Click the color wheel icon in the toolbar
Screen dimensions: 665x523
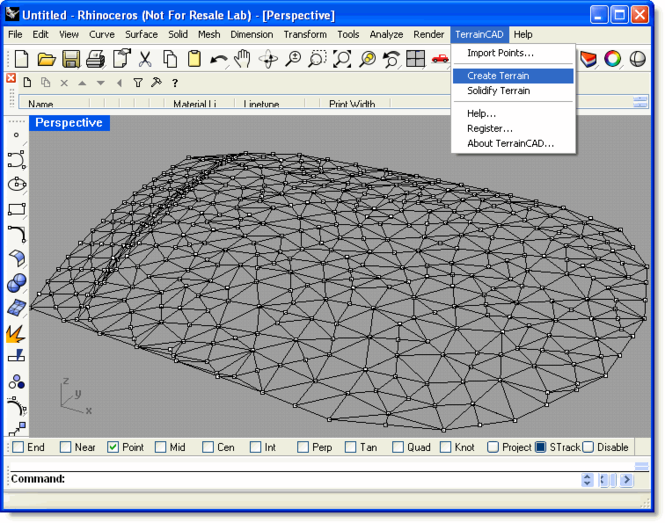point(612,60)
